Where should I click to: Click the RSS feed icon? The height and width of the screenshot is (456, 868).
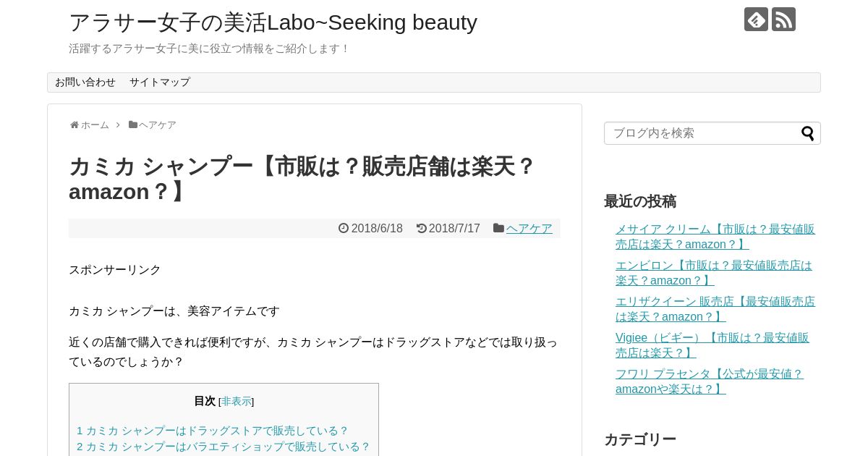[783, 20]
